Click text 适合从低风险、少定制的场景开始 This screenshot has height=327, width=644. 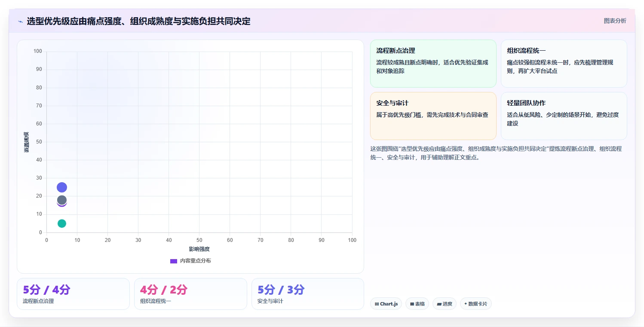(563, 119)
